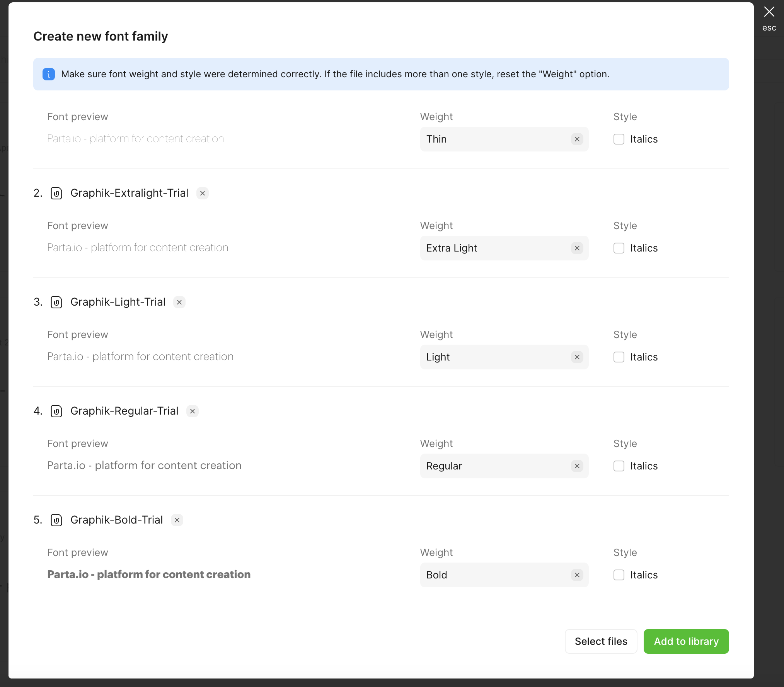Open the Light weight dropdown
This screenshot has width=784, height=687.
point(504,357)
